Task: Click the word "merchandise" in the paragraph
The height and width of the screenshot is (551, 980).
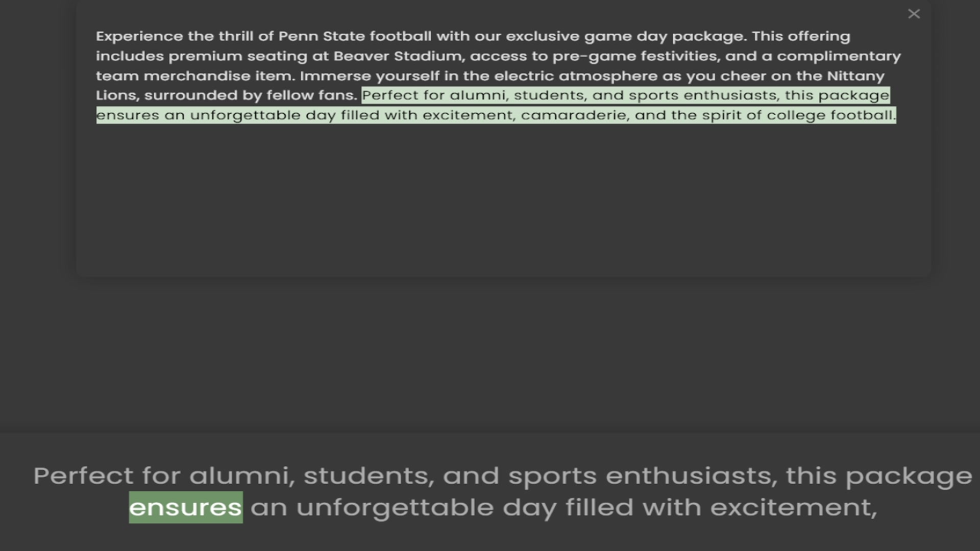Action: pyautogui.click(x=197, y=76)
